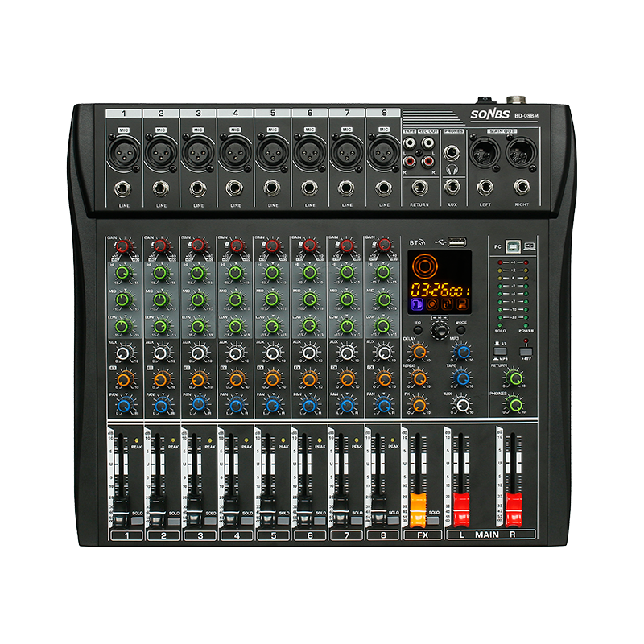Click the blue MP3 level knob
This screenshot has height=644, width=644.
click(x=461, y=352)
